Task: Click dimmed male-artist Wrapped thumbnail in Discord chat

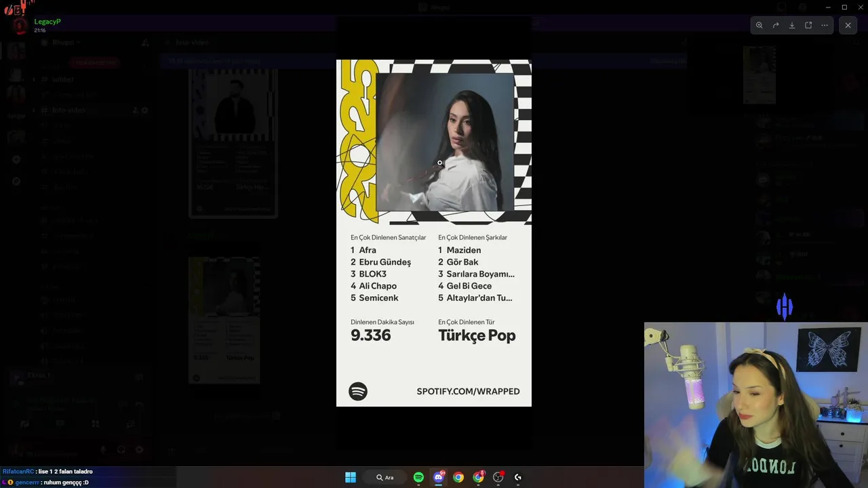Action: click(x=233, y=143)
